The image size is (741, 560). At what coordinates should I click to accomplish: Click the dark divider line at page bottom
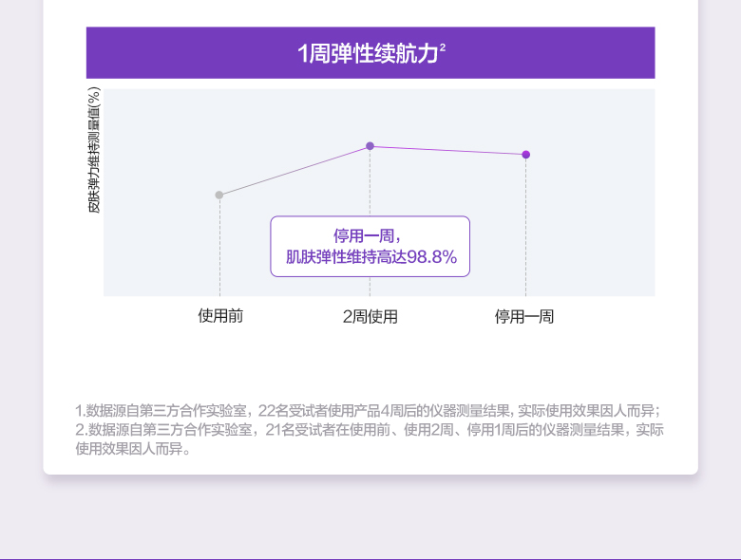coord(370,558)
